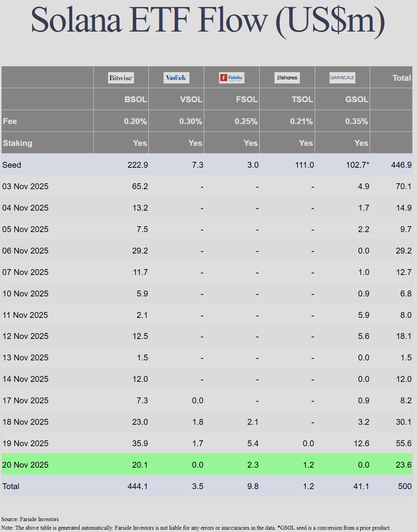Click the 14 Nov 2025 date
Image resolution: width=417 pixels, height=532 pixels.
pyautogui.click(x=25, y=379)
